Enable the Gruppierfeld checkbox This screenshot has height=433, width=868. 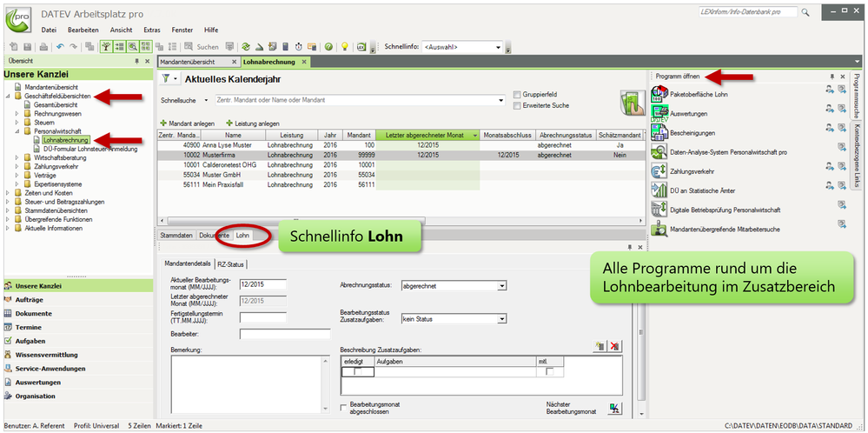click(517, 94)
